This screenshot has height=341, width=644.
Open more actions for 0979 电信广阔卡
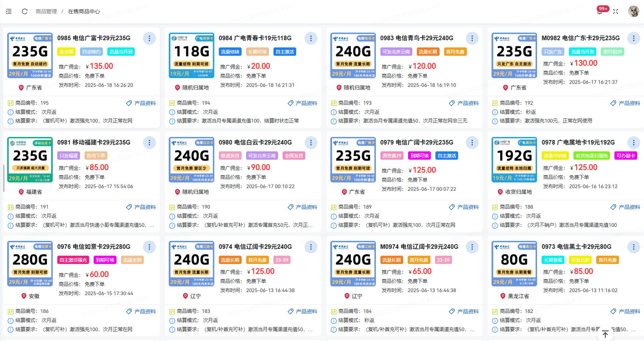coord(472,143)
